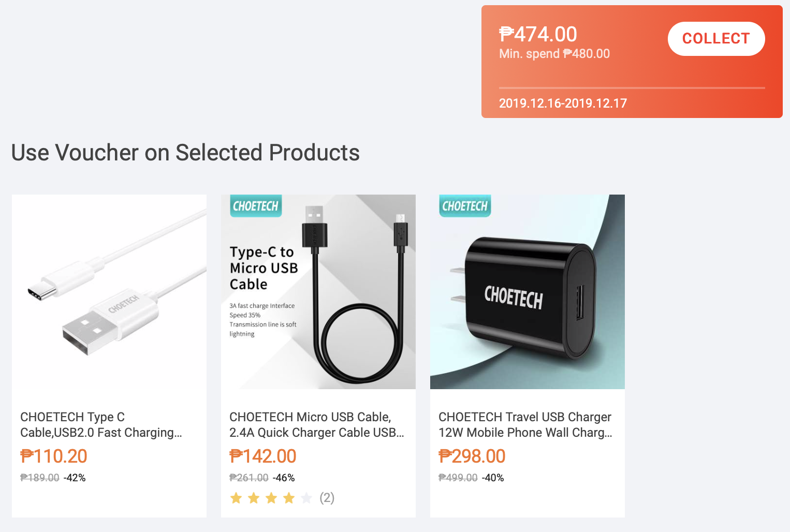Open the (2) reviews count
This screenshot has width=790, height=532.
(327, 498)
